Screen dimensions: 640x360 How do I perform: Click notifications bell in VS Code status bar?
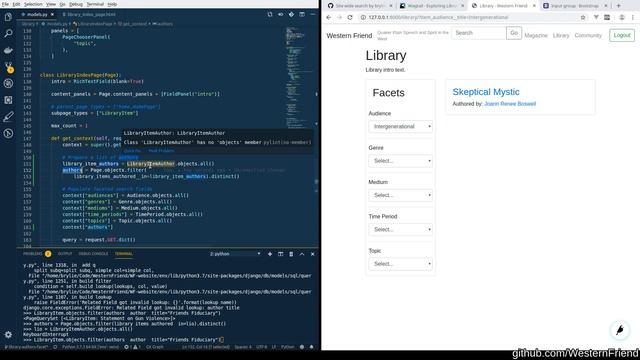(x=311, y=347)
